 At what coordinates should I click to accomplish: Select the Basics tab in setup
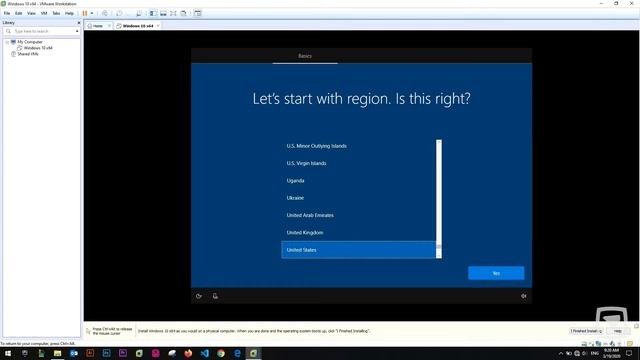coord(305,56)
